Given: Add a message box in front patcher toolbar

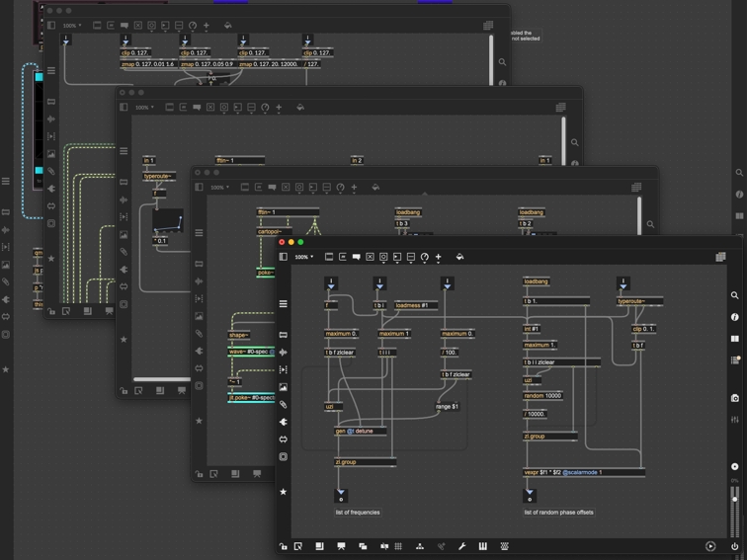Looking at the screenshot, I should pos(343,257).
